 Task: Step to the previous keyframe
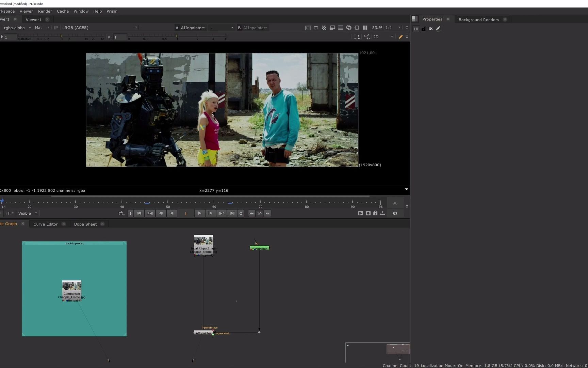[150, 213]
